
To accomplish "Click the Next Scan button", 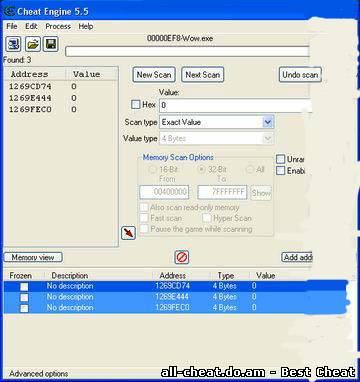I will (202, 75).
